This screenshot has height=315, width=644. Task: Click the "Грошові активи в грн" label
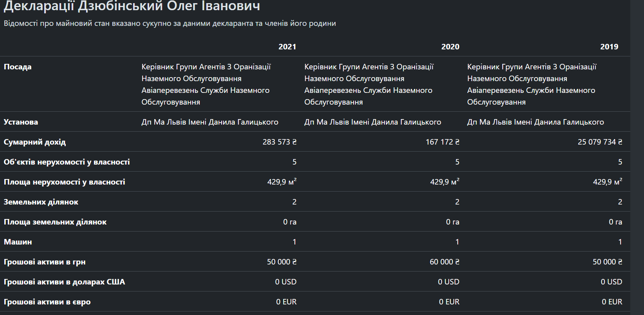pyautogui.click(x=44, y=262)
